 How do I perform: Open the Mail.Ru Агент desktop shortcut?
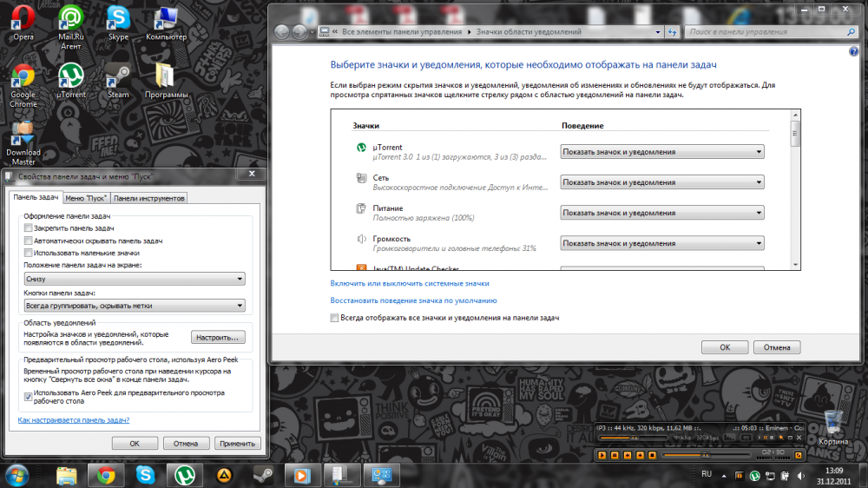pos(71,27)
